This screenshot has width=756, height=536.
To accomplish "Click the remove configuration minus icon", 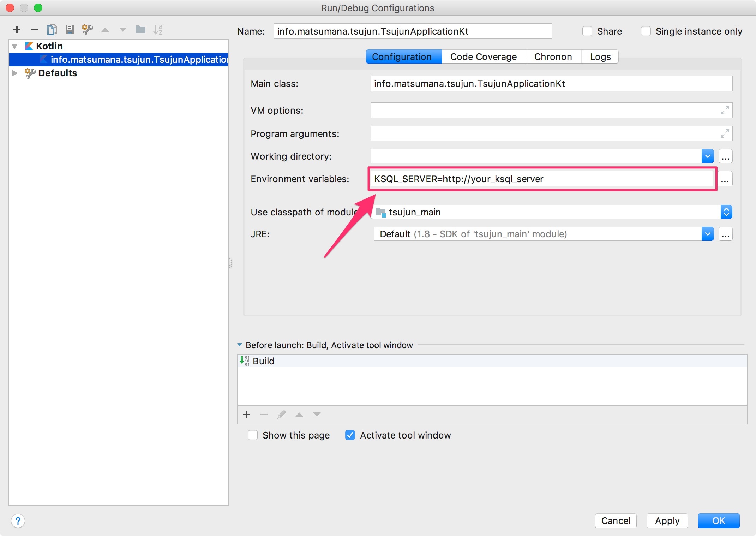I will coord(34,30).
